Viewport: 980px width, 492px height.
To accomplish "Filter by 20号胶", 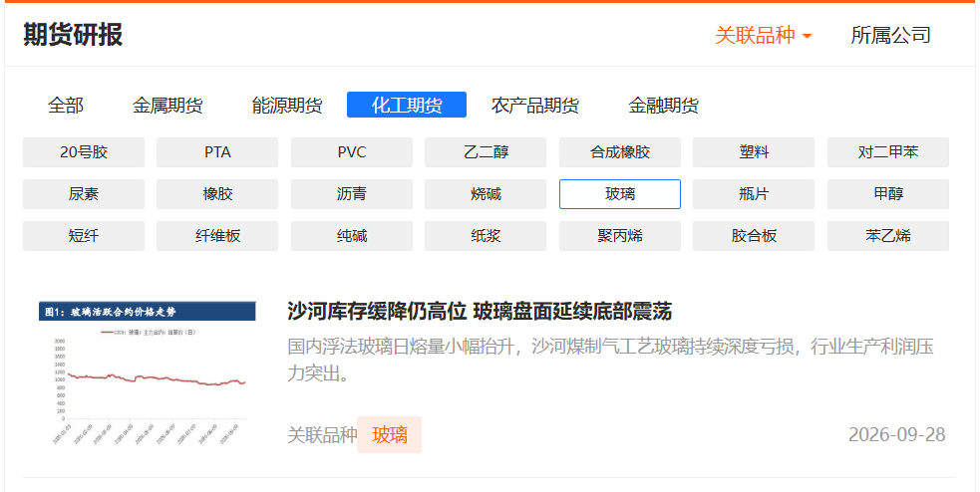I will (x=84, y=152).
